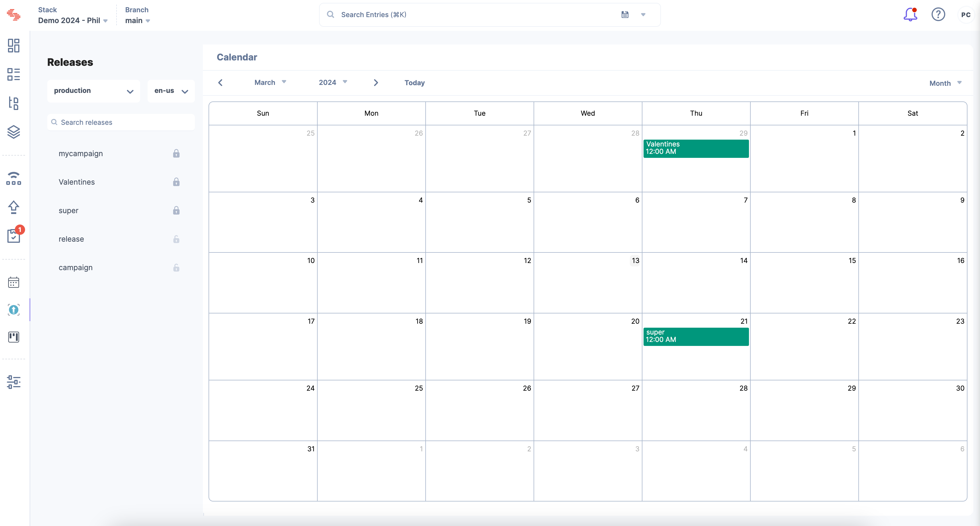Toggle lock on mycampaign release
Screen dimensions: 980x526
click(176, 153)
